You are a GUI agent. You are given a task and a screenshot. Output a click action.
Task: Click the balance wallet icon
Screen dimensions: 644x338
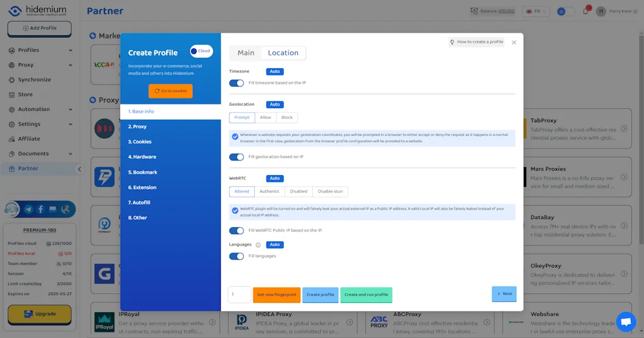click(x=474, y=11)
